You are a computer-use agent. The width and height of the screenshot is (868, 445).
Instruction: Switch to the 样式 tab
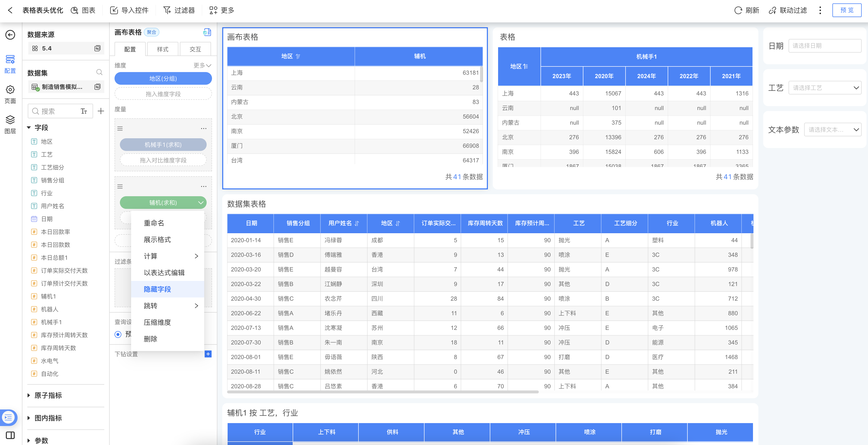coord(162,49)
